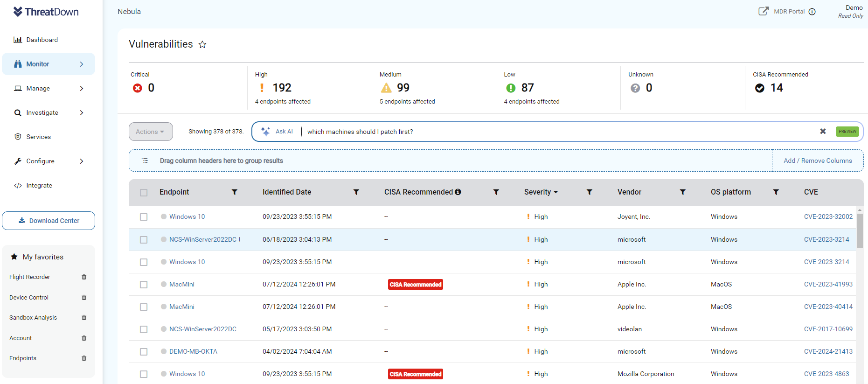
Task: Open MDR Portal external link icon
Action: pos(763,11)
